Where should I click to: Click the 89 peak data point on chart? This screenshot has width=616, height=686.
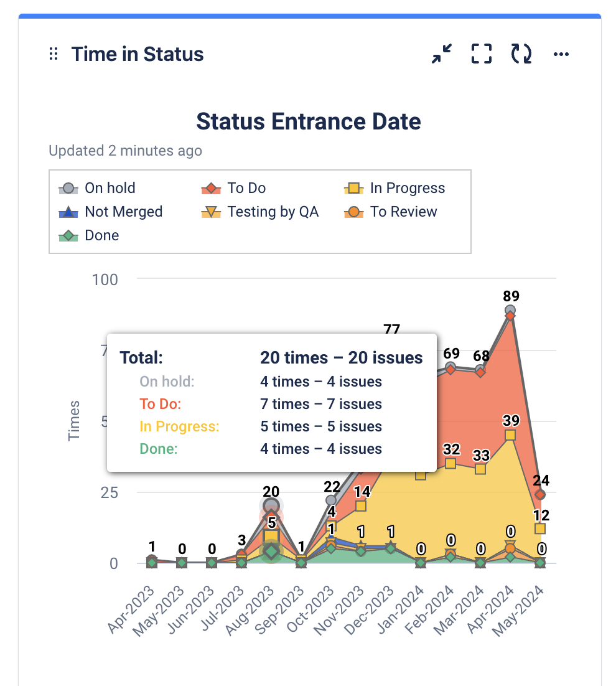(510, 308)
